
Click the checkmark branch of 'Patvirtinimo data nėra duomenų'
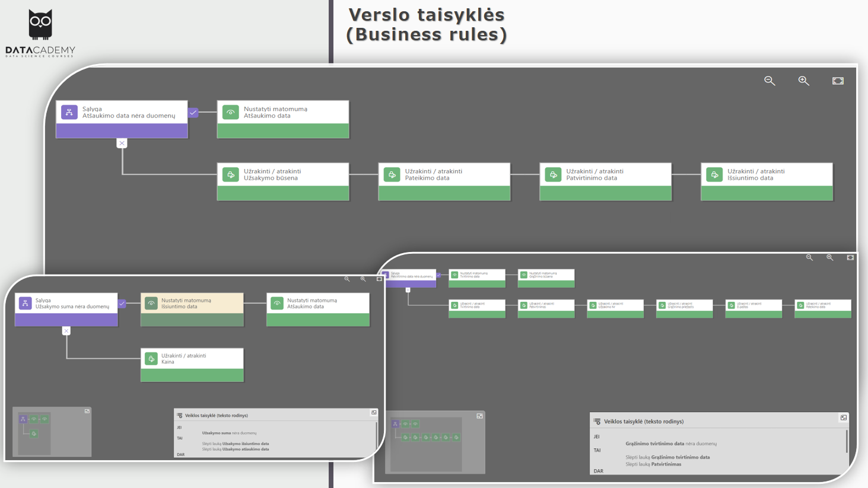tap(438, 275)
